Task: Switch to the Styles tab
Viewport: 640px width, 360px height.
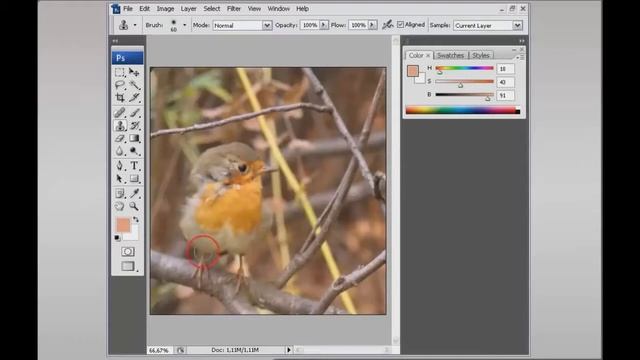Action: [481, 55]
